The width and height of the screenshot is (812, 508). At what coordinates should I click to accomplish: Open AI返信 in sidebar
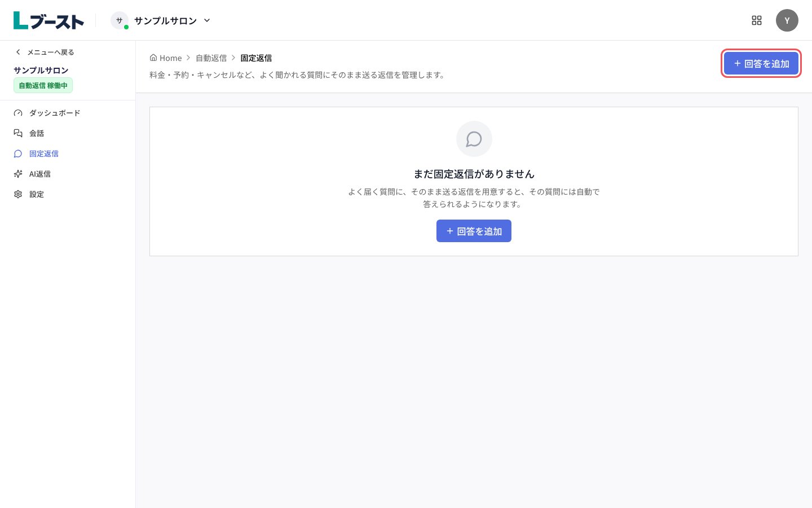click(68, 174)
